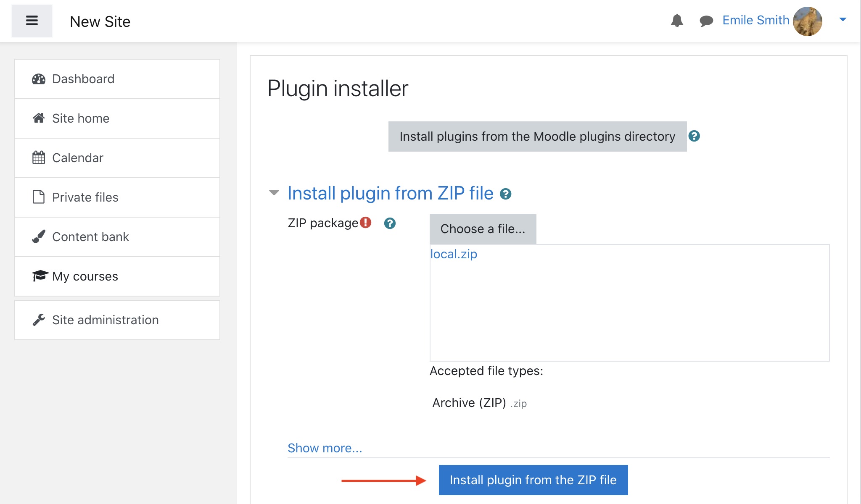
Task: Open Content bank in the navigation
Action: coord(90,237)
